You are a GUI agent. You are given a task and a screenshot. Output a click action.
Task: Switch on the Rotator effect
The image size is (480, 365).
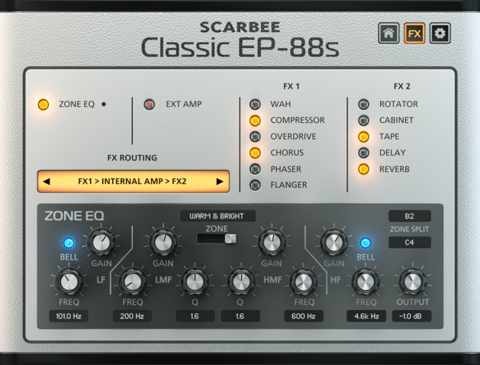point(363,104)
